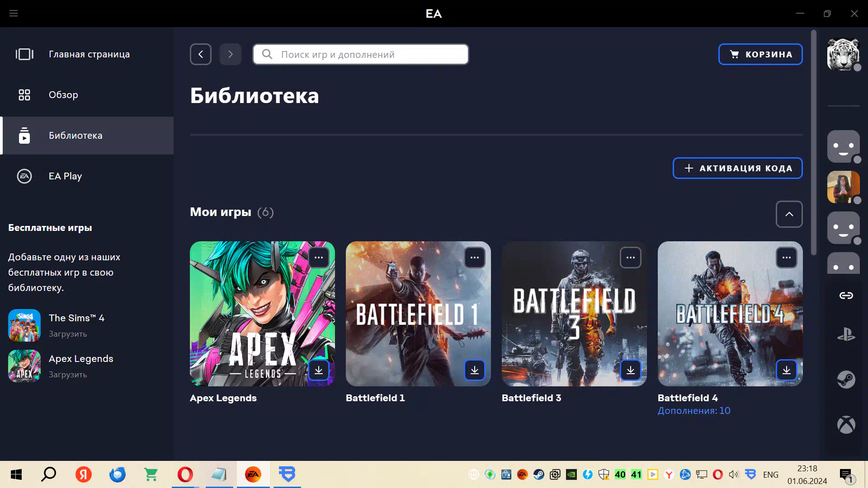Viewport: 868px width, 488px height.
Task: Download Battlefield 4 via download icon
Action: coord(787,370)
